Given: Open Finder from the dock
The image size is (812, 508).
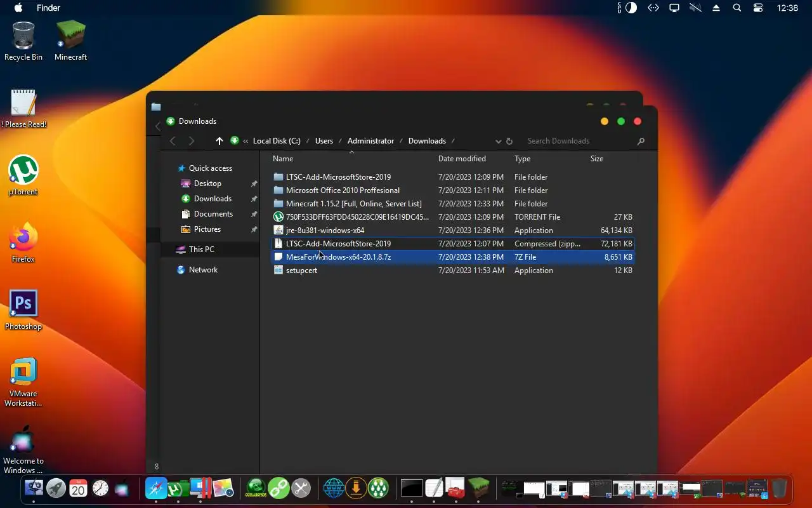Looking at the screenshot, I should [34, 488].
